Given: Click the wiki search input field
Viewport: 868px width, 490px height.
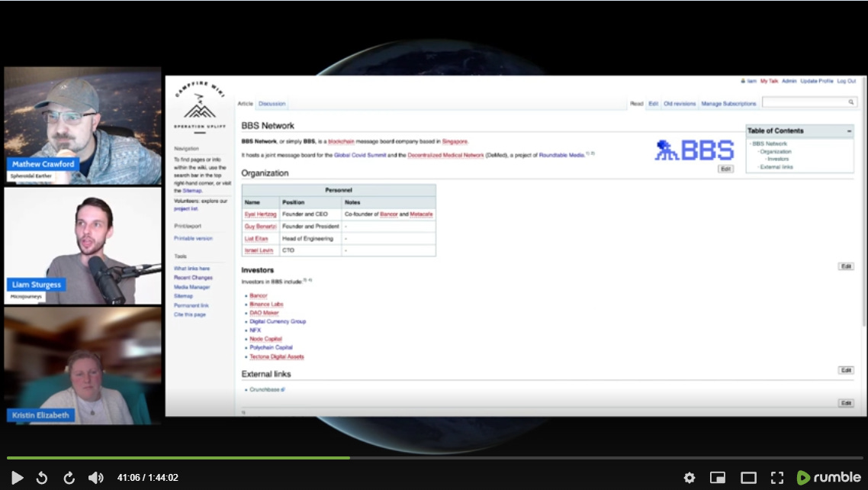Looking at the screenshot, I should [809, 102].
